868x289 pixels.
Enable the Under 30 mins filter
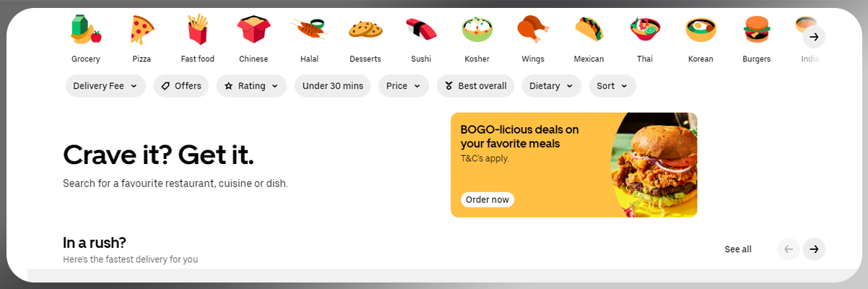click(332, 86)
